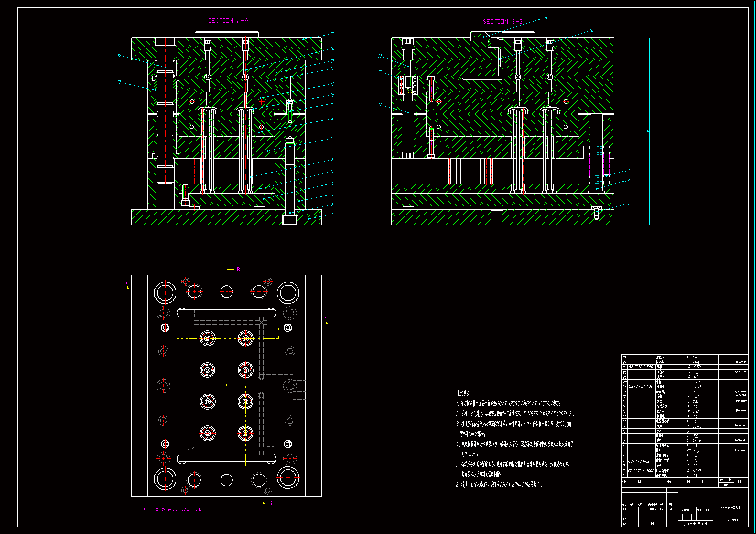This screenshot has height=534, width=756.
Task: Select parts list row 11 Cr40 material
Action: tap(697, 426)
